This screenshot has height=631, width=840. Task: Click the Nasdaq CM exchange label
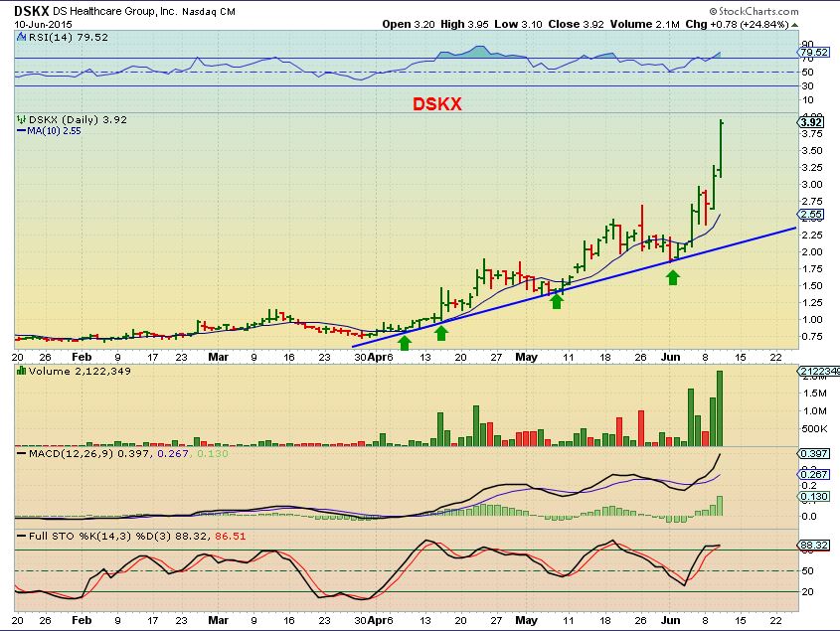[x=209, y=11]
